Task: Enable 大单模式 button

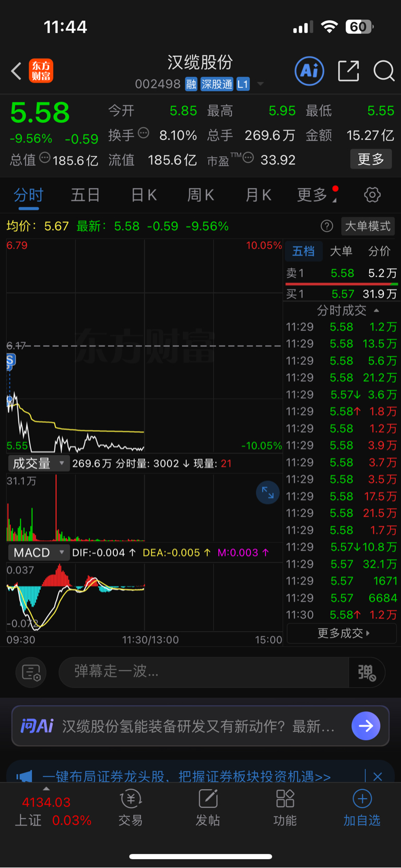Action: (x=368, y=226)
